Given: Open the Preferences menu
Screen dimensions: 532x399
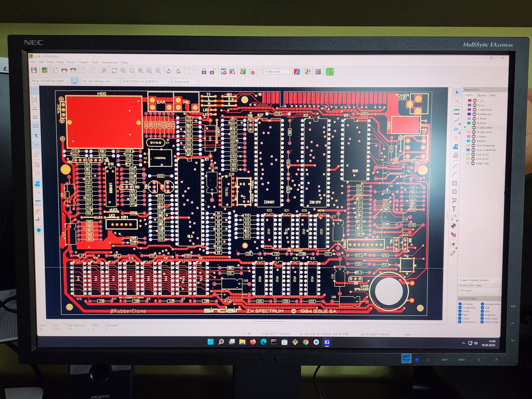Looking at the screenshot, I should [110, 63].
